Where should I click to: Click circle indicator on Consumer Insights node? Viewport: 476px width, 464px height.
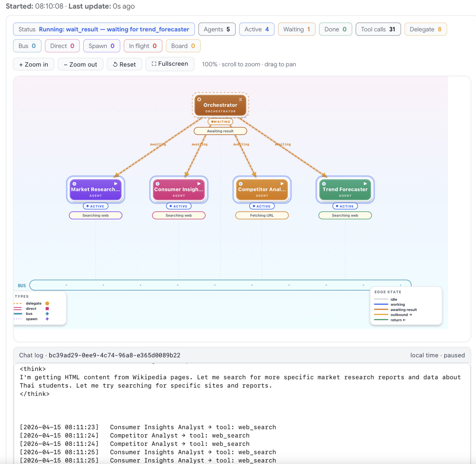(x=157, y=184)
